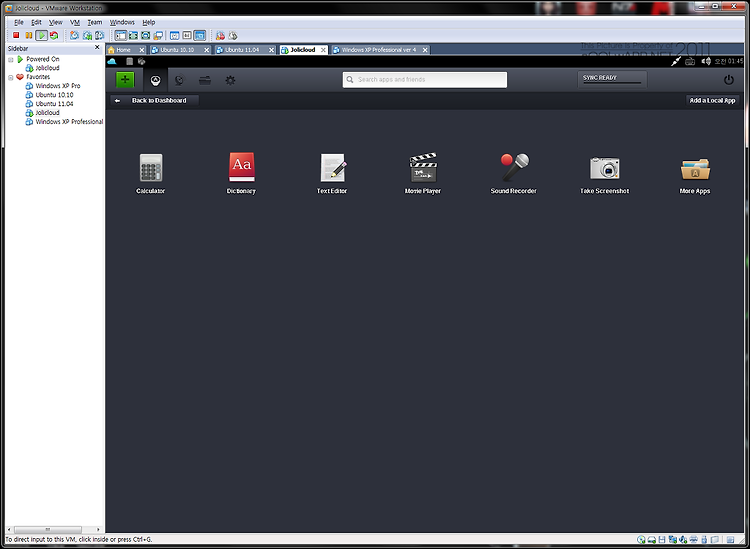Launch the Sound Recorder app

pos(514,174)
